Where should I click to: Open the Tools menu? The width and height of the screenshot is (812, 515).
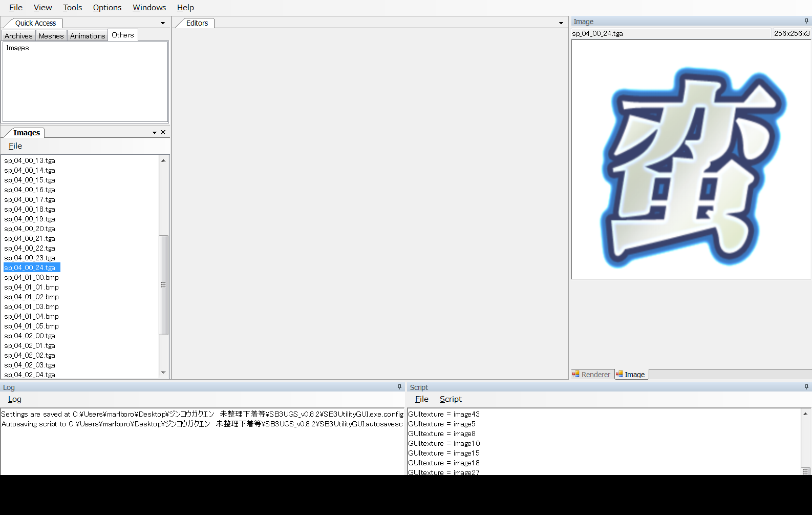coord(72,7)
